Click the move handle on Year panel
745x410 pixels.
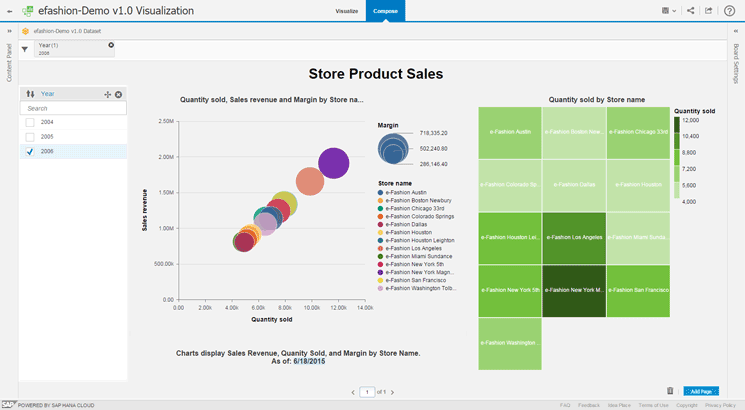tap(107, 94)
